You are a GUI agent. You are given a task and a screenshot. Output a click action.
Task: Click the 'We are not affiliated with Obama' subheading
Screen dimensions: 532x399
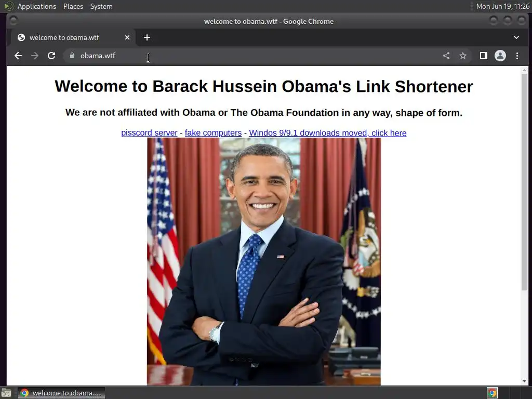pos(263,113)
